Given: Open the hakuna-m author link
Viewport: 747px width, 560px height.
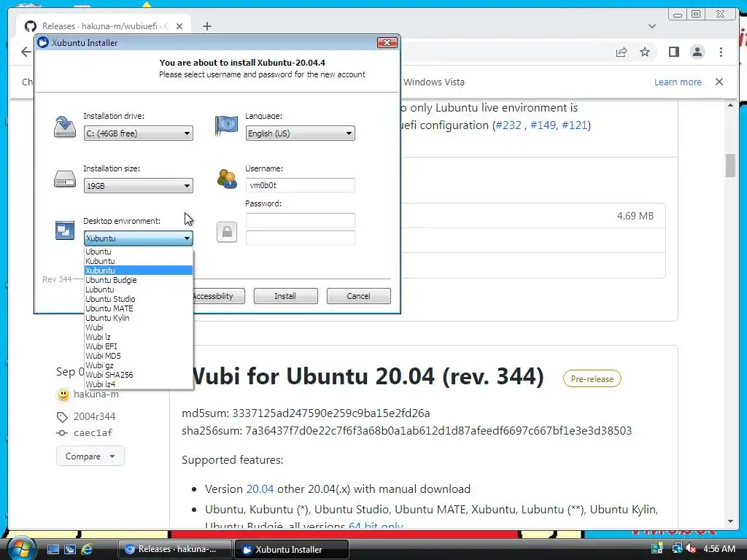Looking at the screenshot, I should (96, 394).
